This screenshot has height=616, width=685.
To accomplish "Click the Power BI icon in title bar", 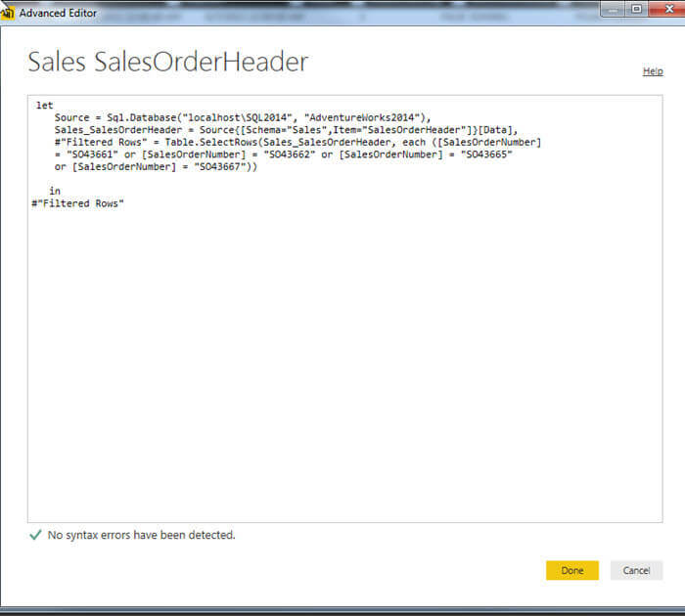I will [x=8, y=13].
